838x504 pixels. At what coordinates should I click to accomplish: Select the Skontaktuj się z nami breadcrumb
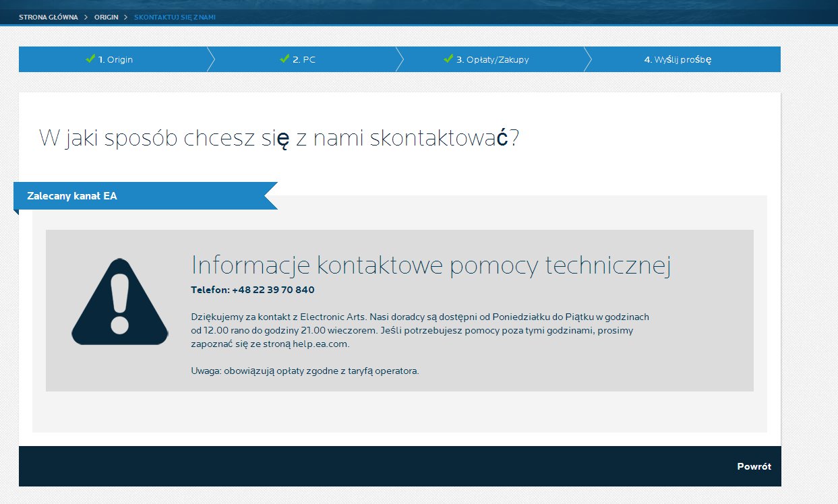pyautogui.click(x=175, y=17)
